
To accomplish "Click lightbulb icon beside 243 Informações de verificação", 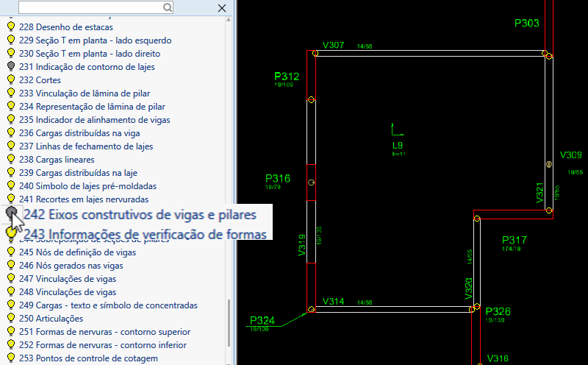I will click(12, 233).
